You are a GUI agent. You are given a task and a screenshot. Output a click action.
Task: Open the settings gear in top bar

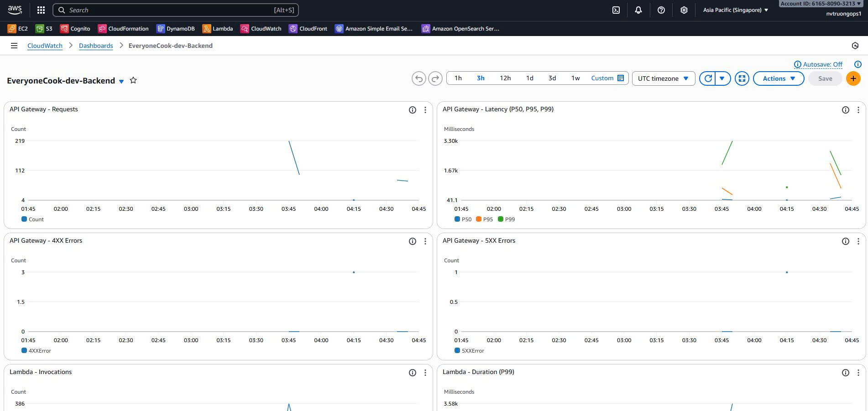[x=684, y=10]
